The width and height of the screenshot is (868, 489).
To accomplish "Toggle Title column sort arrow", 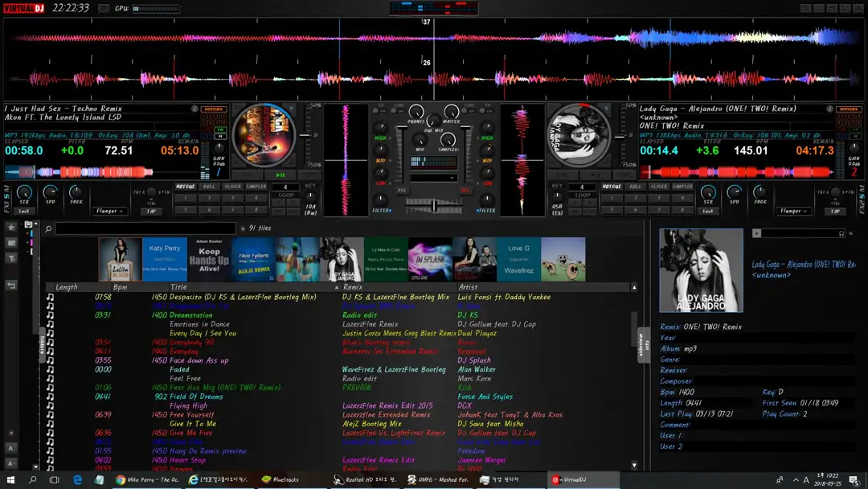I will coord(337,287).
